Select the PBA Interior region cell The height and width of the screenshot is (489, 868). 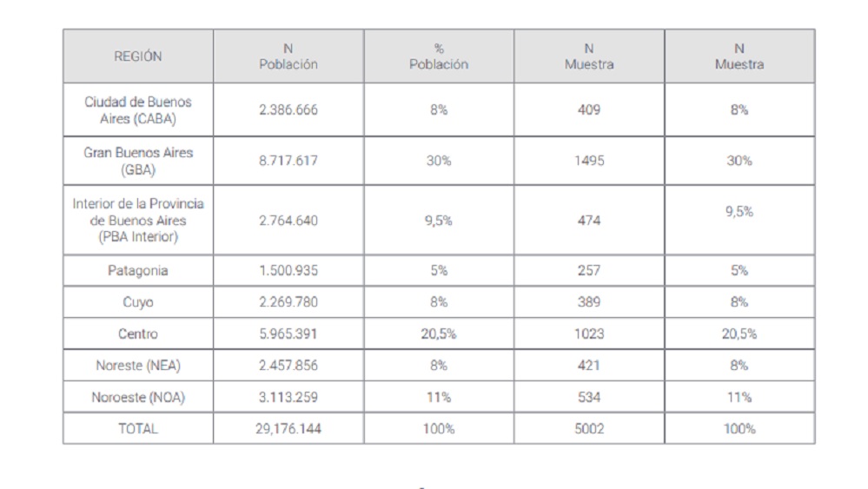point(138,220)
